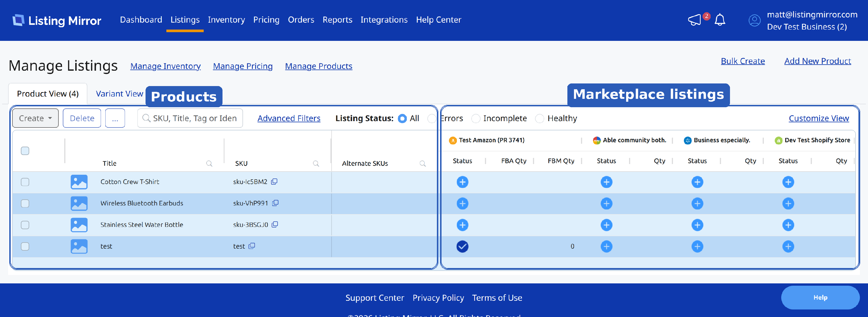
Task: Add Wireless Bluetooth Earbuds to Business especially.
Action: click(698, 204)
